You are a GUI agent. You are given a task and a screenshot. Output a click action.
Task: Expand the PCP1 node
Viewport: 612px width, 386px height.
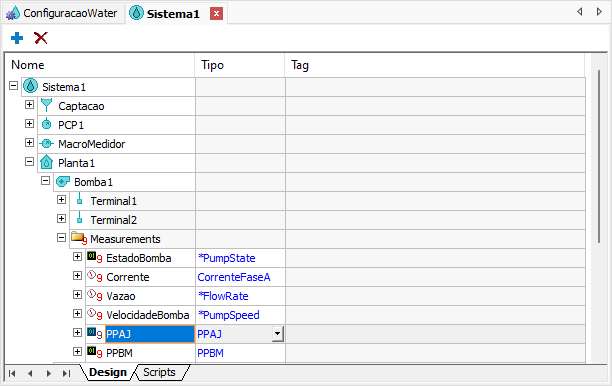click(29, 124)
